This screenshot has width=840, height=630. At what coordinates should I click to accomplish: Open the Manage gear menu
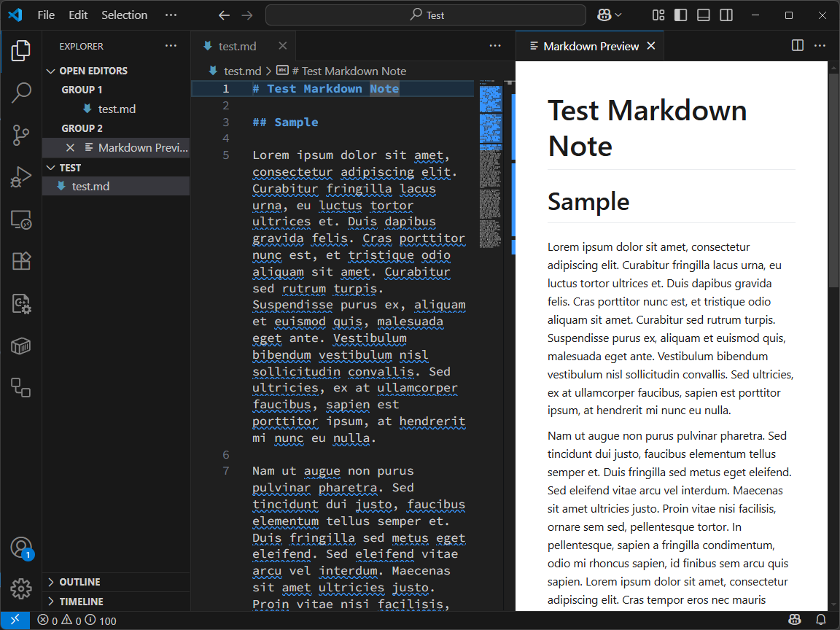(21, 588)
